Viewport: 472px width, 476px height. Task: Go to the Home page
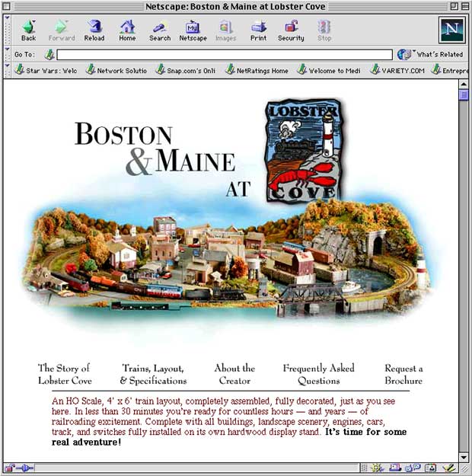[127, 30]
